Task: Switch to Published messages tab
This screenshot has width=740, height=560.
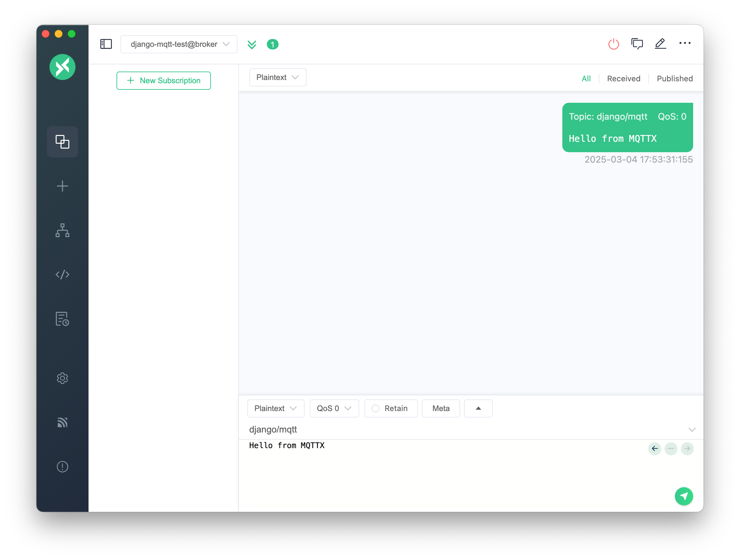Action: tap(675, 78)
